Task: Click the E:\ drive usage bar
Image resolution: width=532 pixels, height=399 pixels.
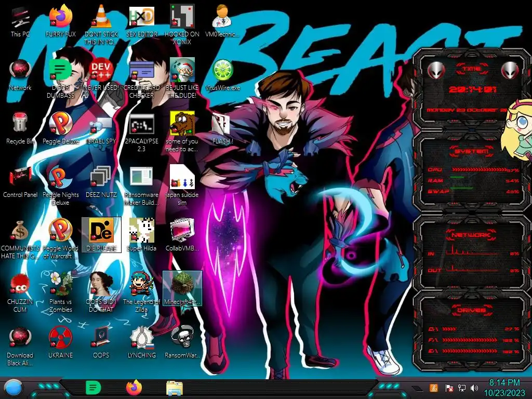Action: coord(470,351)
